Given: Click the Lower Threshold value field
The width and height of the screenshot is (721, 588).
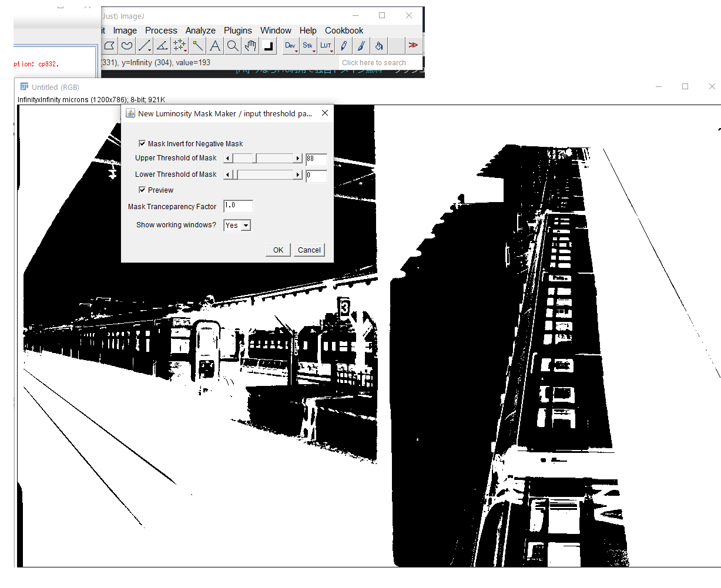Looking at the screenshot, I should tap(316, 175).
